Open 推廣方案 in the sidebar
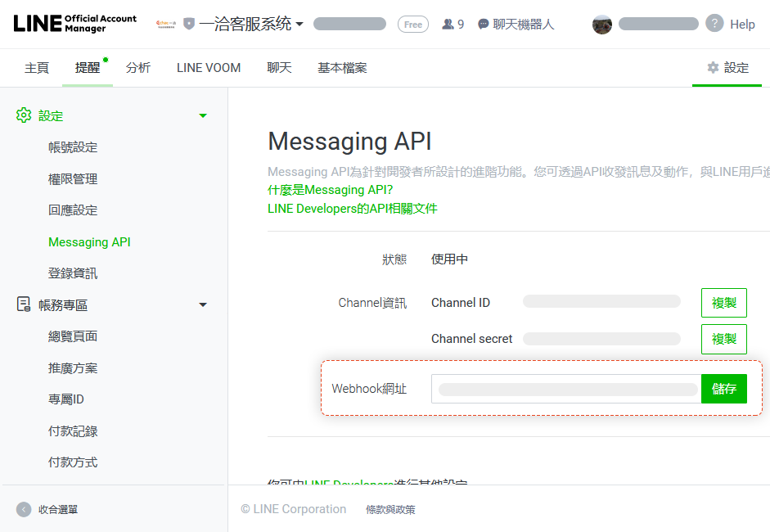 [73, 368]
